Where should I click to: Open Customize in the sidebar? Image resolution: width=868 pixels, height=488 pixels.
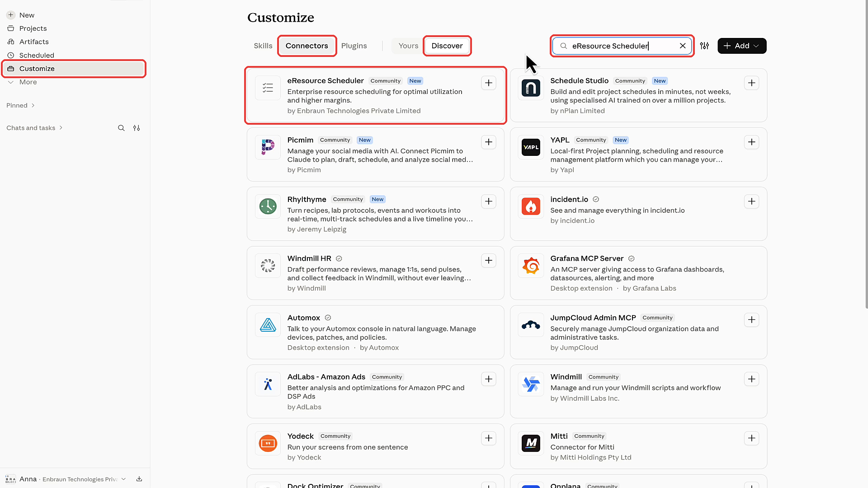[x=74, y=69]
